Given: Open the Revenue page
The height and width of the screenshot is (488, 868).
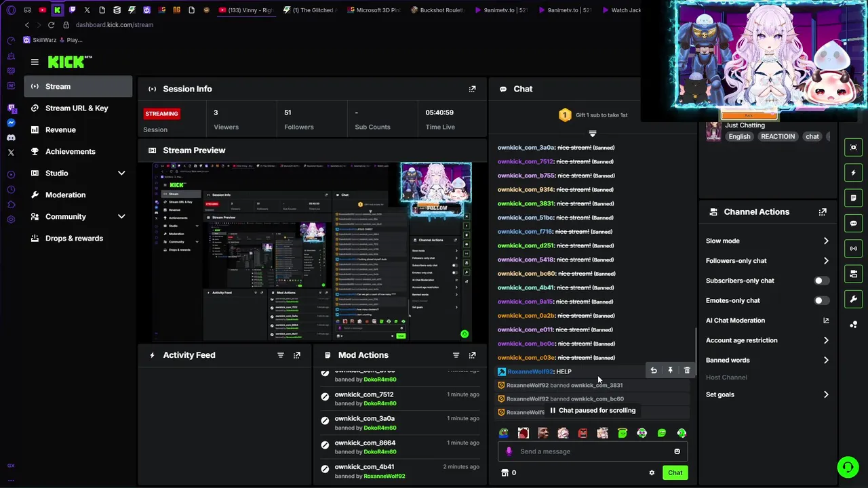Looking at the screenshot, I should click(x=79, y=130).
